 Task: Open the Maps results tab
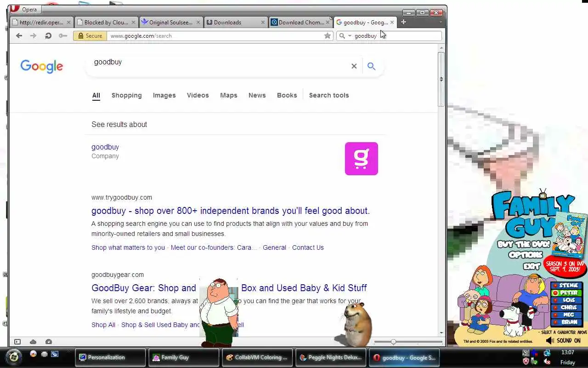(x=228, y=95)
